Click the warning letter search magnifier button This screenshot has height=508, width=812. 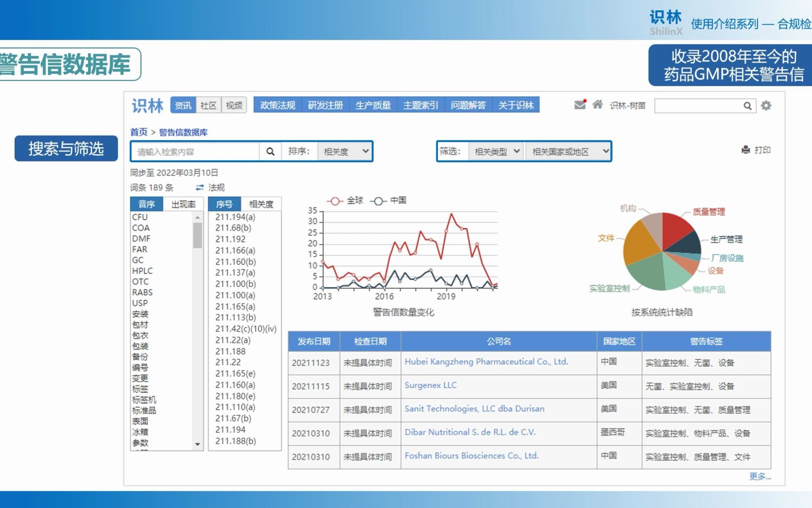click(270, 151)
